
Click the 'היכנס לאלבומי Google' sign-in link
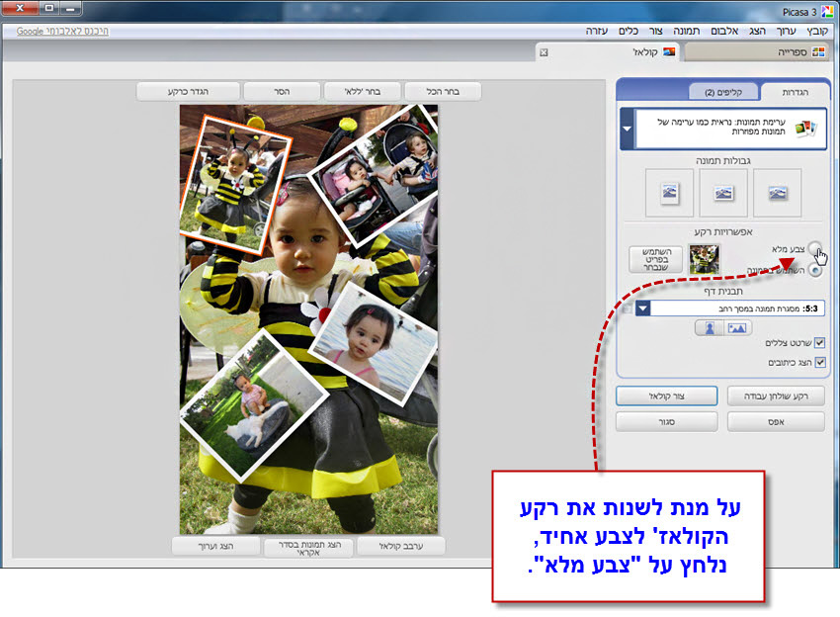tap(62, 31)
